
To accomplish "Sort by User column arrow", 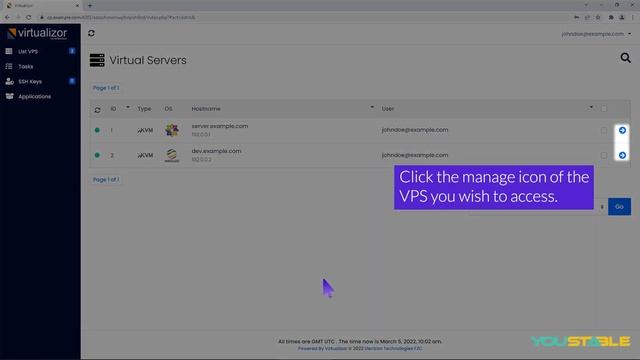I will [x=591, y=107].
